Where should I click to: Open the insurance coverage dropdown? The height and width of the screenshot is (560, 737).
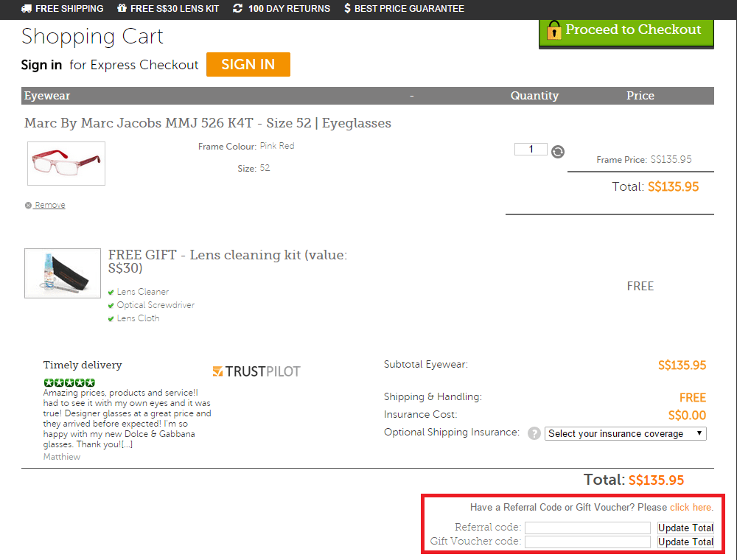pyautogui.click(x=625, y=433)
